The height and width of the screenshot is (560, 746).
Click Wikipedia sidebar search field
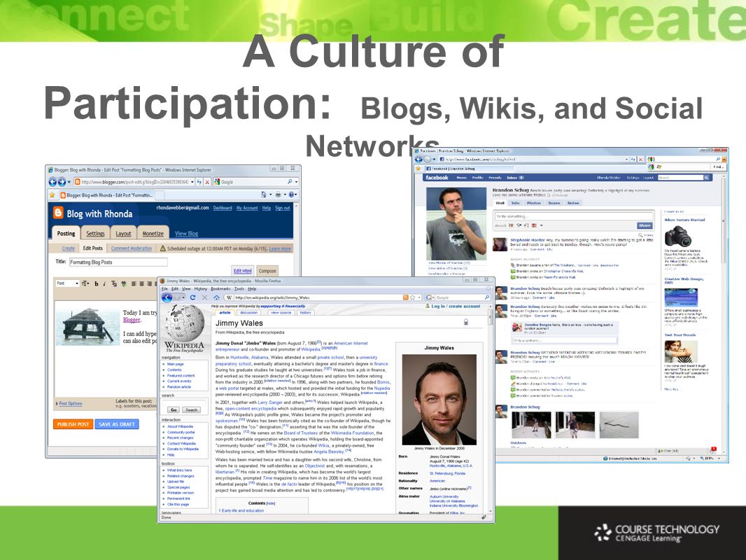tap(183, 402)
